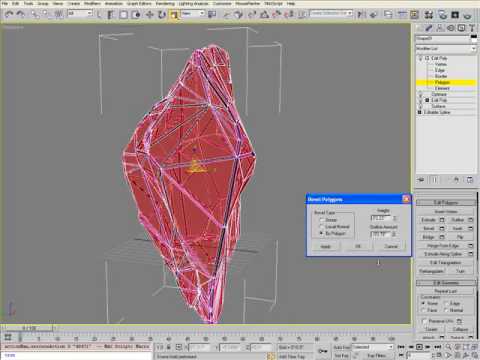
Task: Choose the Edge constraint radio button
Action: [x=446, y=303]
